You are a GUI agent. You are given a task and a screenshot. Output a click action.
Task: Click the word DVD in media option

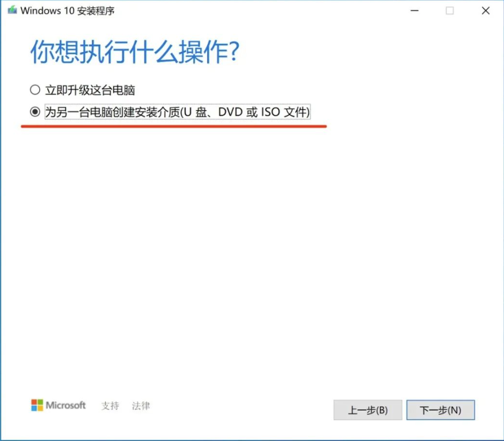(230, 112)
